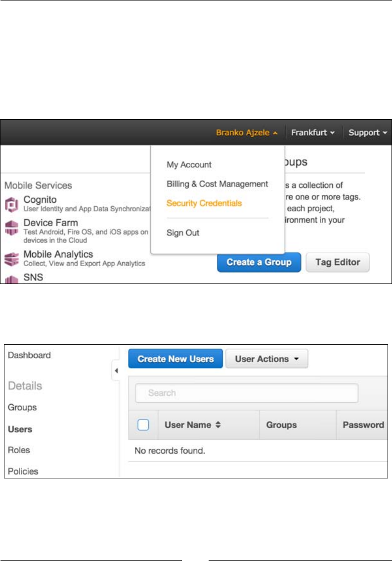Select Security Credentials from the menu
392x565 pixels.
tap(204, 203)
